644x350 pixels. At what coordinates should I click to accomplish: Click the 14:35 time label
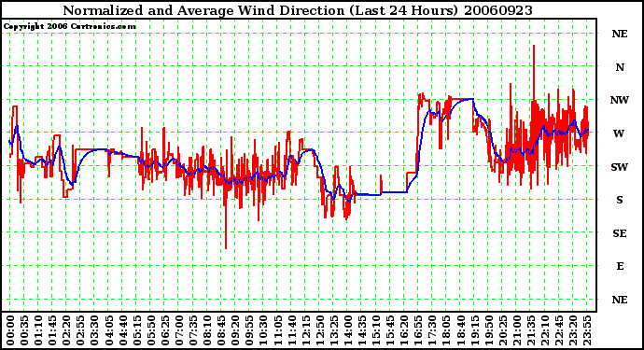[x=361, y=330]
